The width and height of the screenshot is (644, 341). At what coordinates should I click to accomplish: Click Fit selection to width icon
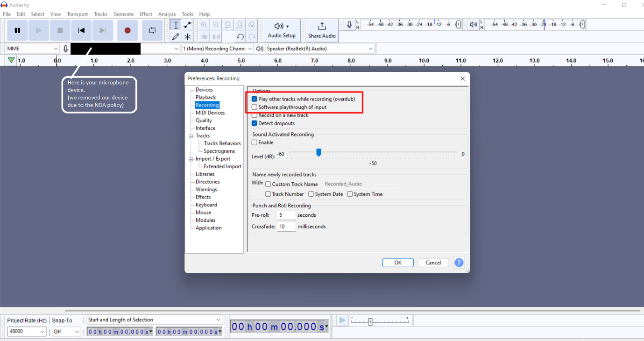(228, 25)
